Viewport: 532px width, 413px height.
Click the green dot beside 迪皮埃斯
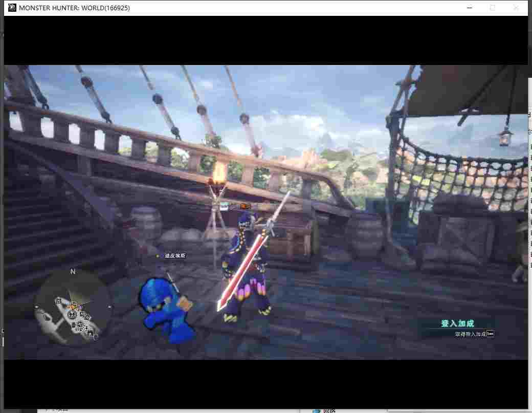pos(158,256)
